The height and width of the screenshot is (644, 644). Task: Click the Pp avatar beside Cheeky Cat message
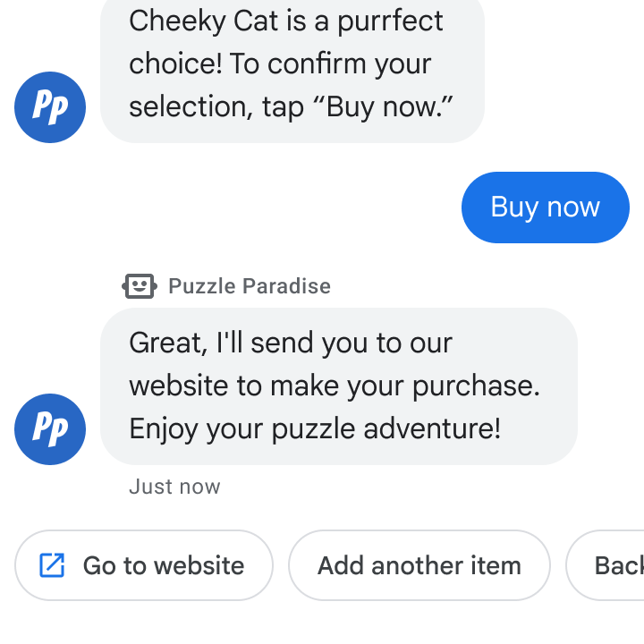[x=50, y=107]
